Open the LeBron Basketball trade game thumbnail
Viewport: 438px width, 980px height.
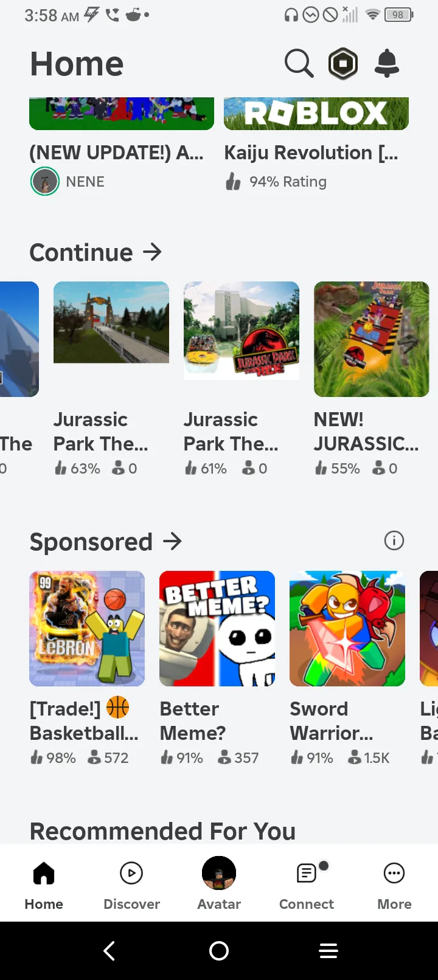pyautogui.click(x=87, y=629)
